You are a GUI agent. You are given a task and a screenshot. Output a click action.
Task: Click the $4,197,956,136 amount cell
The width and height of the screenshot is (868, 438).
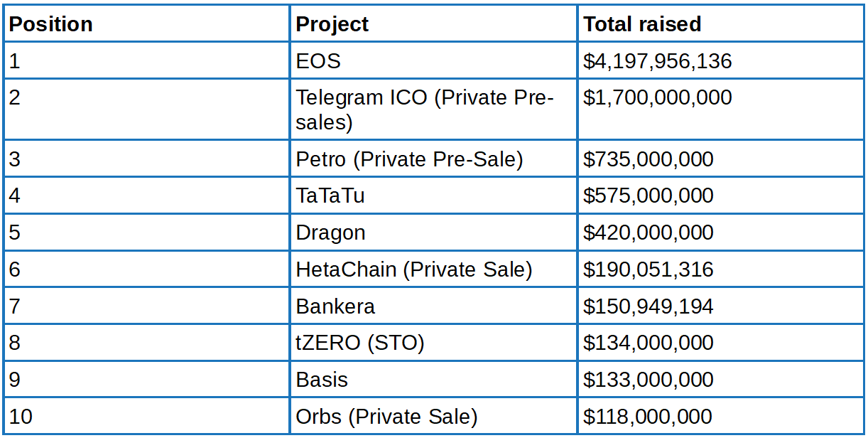tap(657, 61)
